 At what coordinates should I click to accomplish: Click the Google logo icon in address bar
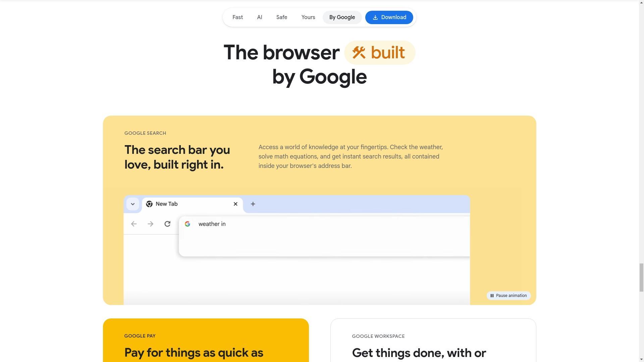(x=187, y=224)
